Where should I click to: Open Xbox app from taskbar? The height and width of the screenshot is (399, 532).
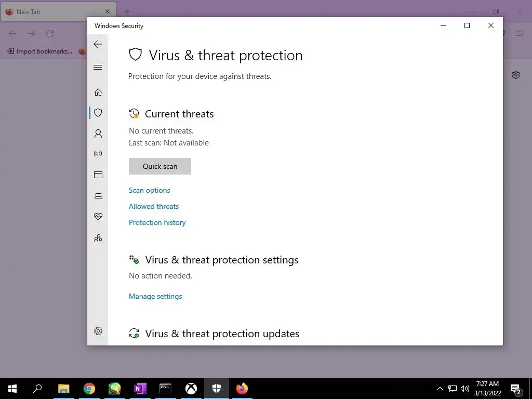(191, 389)
